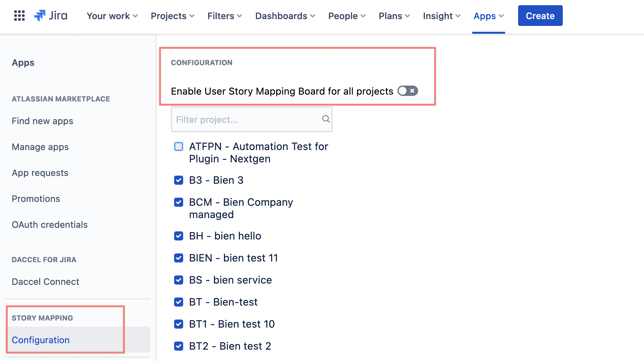
Task: Uncheck the BS - bien service checkbox
Action: click(179, 280)
